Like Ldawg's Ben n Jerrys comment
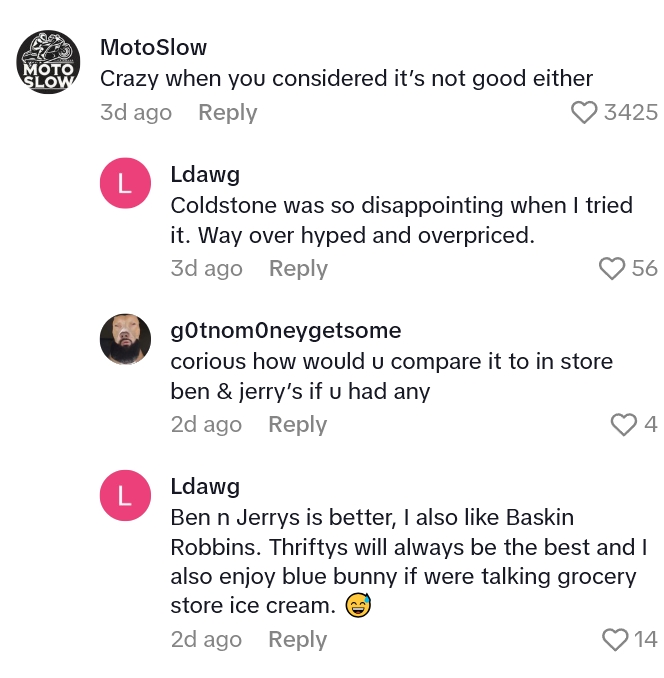Viewport: 664px width, 678px height. (614, 640)
